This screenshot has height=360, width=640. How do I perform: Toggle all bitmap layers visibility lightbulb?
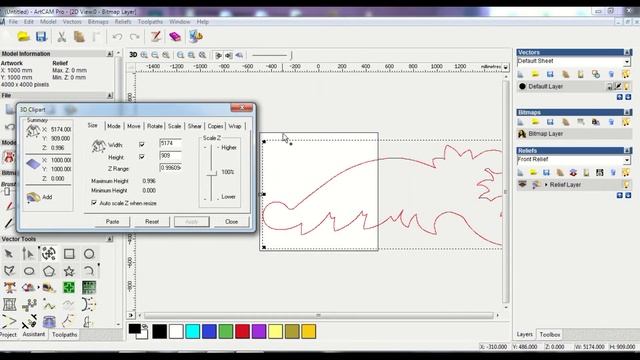[626, 122]
